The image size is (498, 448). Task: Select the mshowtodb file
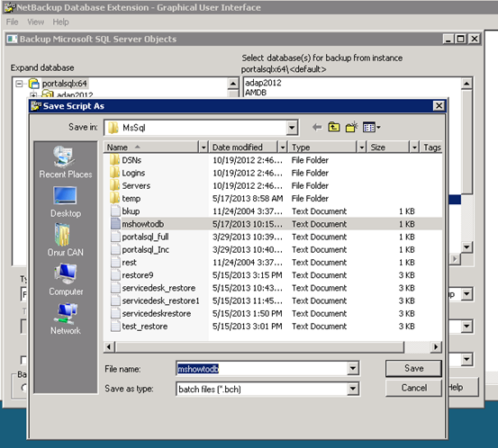pyautogui.click(x=143, y=224)
